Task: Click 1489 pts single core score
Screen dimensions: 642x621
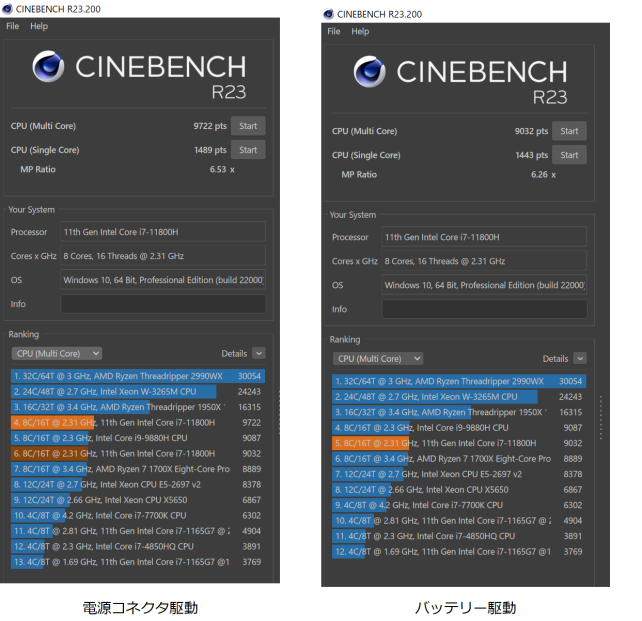Action: click(210, 150)
